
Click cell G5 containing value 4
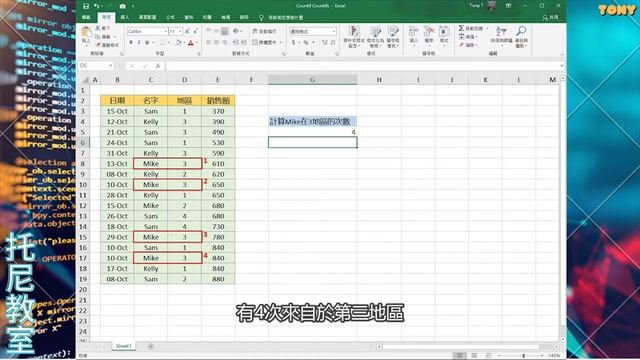point(313,132)
